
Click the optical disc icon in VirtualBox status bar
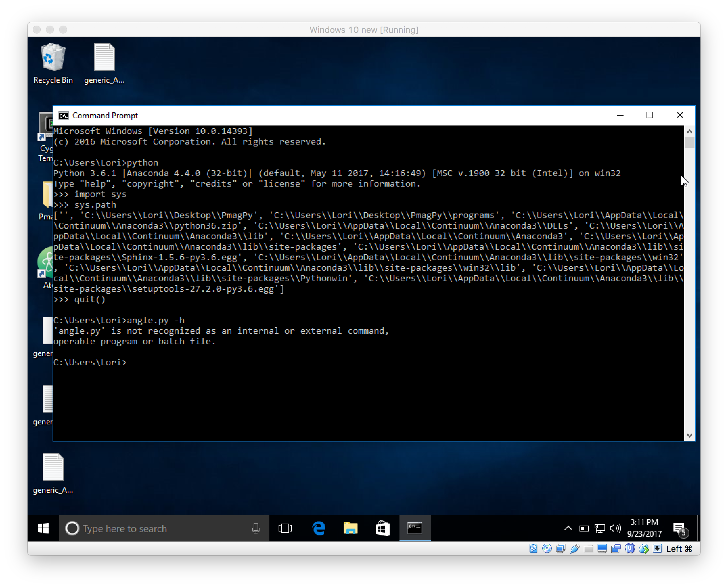(x=547, y=548)
